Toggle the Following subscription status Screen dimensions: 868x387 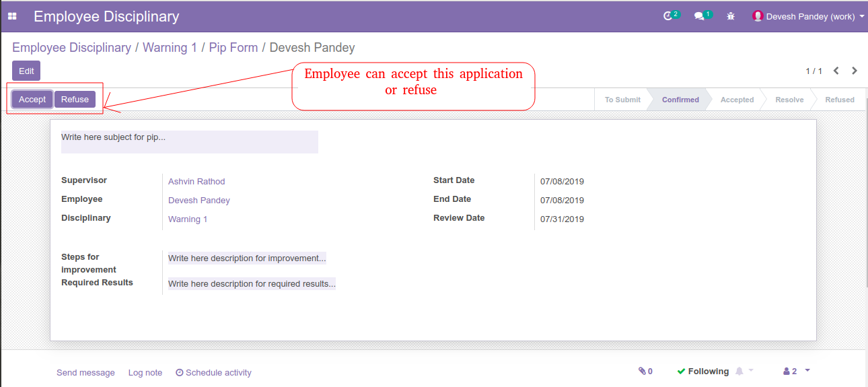(x=703, y=372)
